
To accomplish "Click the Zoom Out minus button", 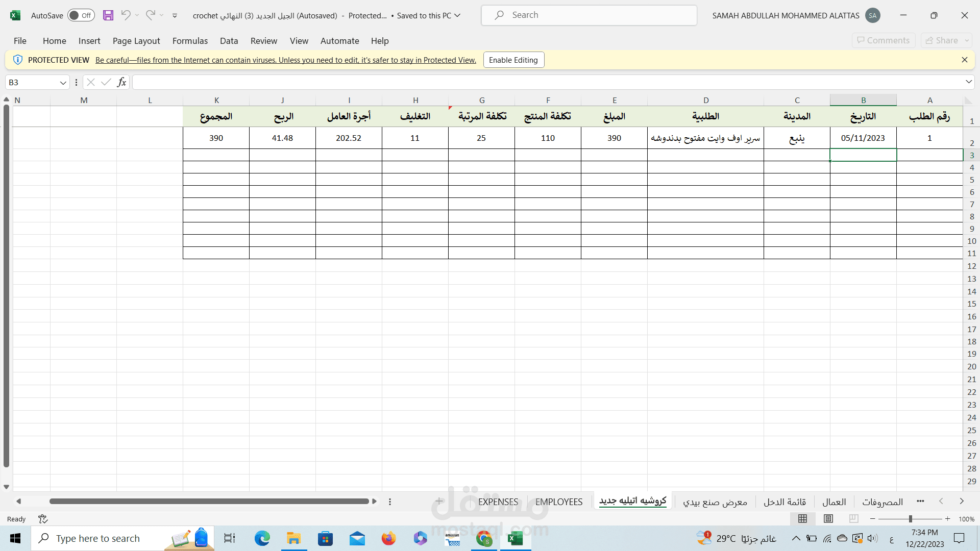I will [872, 519].
